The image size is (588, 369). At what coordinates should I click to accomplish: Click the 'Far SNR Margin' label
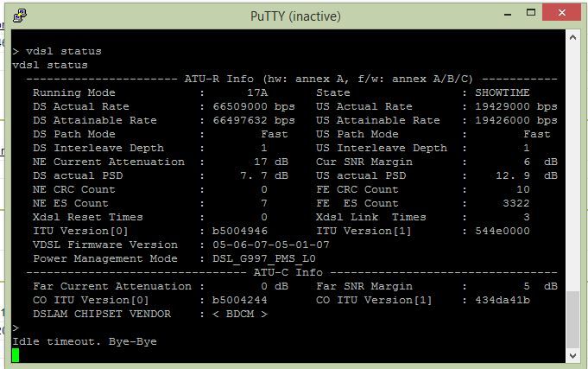click(x=364, y=286)
